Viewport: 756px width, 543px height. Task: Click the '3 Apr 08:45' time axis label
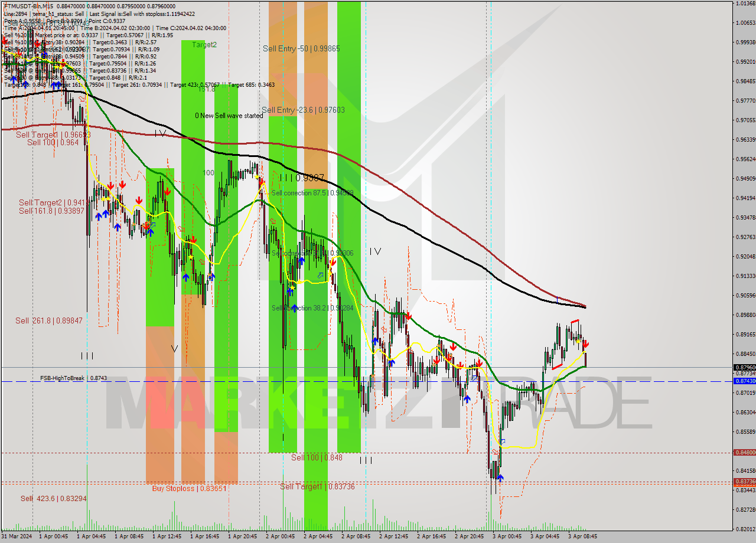coord(583,537)
